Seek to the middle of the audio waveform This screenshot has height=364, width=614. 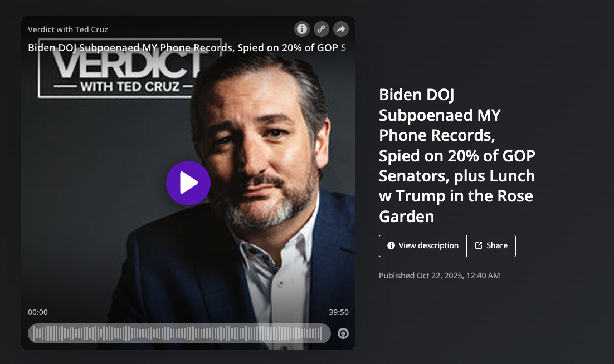pyautogui.click(x=179, y=333)
